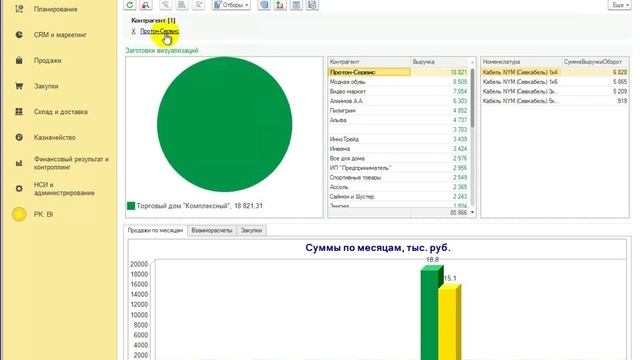Click the red user search toolbar icon
Image resolution: width=640 pixels, height=360 pixels.
click(146, 5)
